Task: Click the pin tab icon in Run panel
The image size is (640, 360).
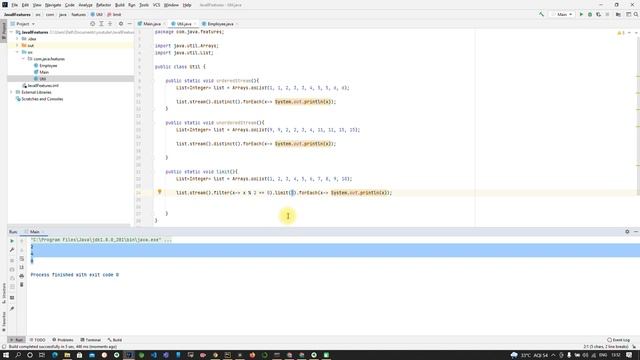Action: tap(12, 309)
